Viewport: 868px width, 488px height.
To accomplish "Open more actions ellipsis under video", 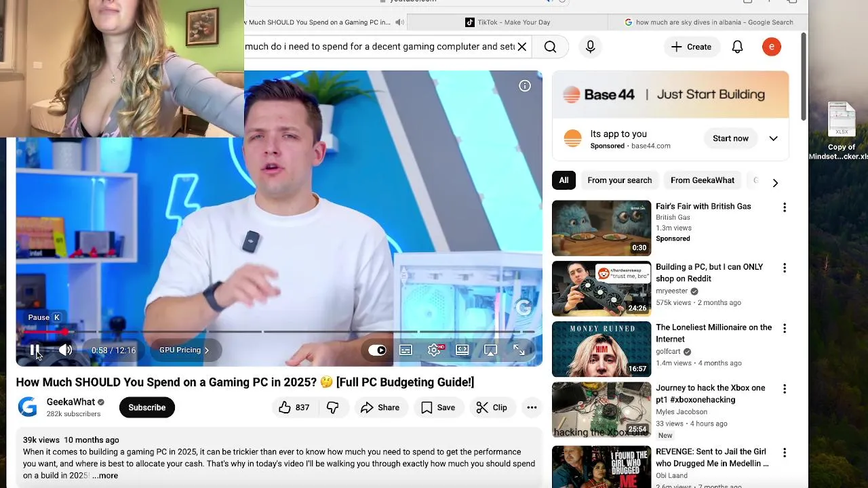I will [532, 407].
